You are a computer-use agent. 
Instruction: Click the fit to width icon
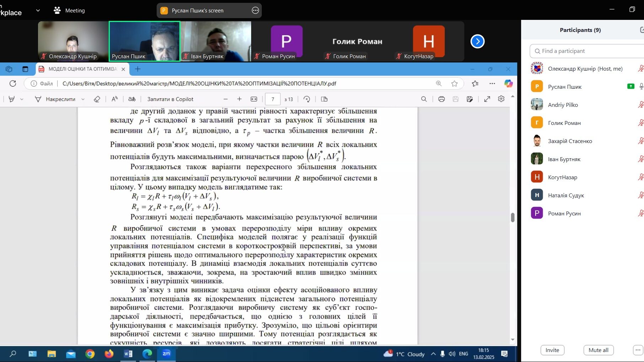pyautogui.click(x=254, y=99)
